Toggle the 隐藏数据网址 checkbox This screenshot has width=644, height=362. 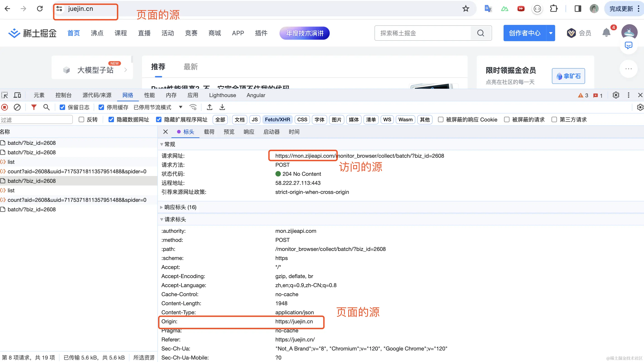click(x=111, y=120)
